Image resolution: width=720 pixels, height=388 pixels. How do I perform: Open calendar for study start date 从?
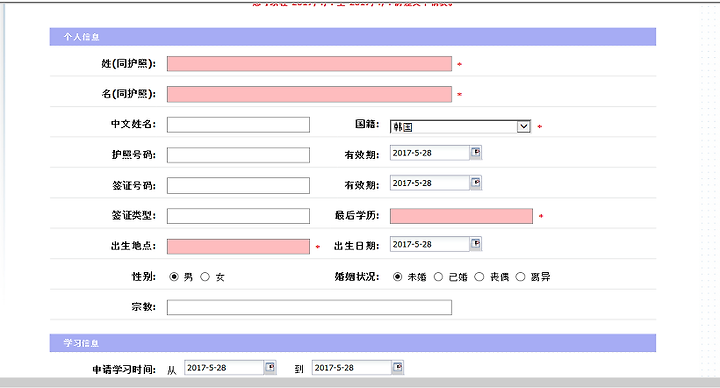270,367
